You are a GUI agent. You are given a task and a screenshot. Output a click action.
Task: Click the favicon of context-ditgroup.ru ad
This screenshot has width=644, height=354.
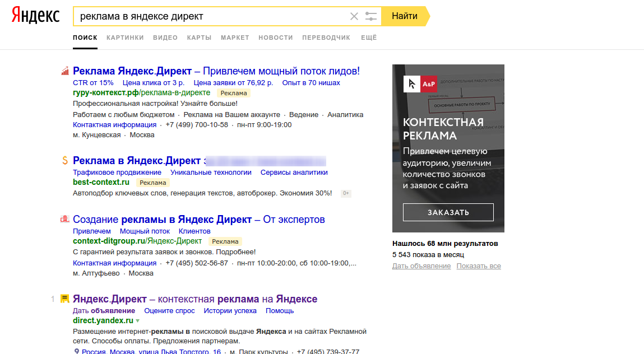65,220
